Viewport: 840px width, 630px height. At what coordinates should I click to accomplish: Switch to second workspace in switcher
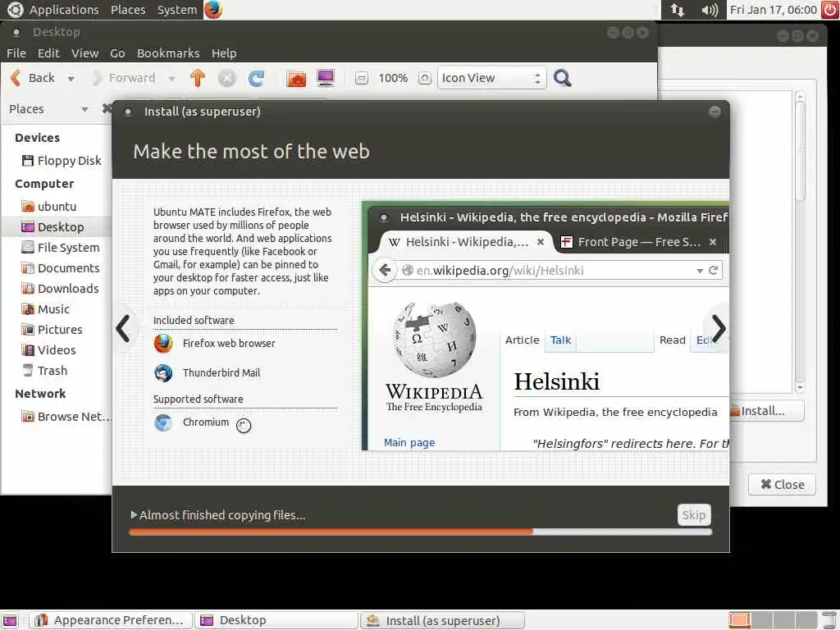(762, 620)
